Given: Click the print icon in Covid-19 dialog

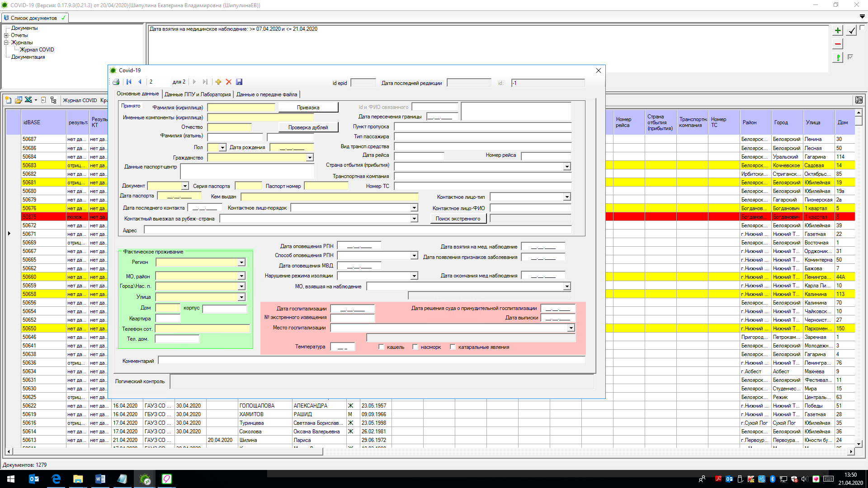Looking at the screenshot, I should pos(116,82).
